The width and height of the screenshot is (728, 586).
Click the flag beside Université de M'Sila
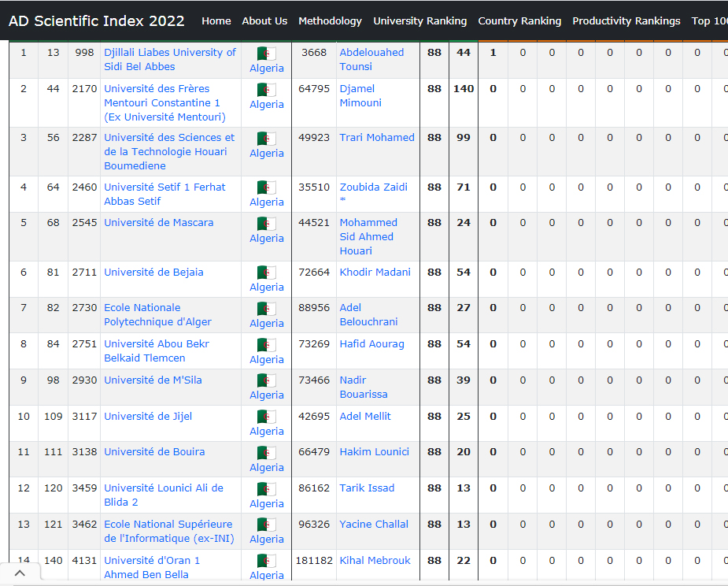tap(267, 380)
